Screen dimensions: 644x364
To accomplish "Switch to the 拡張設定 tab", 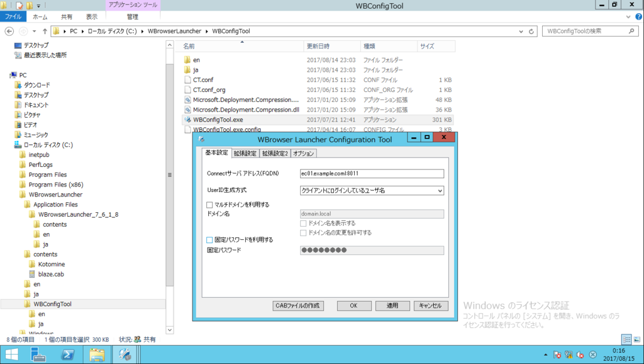I will 245,152.
